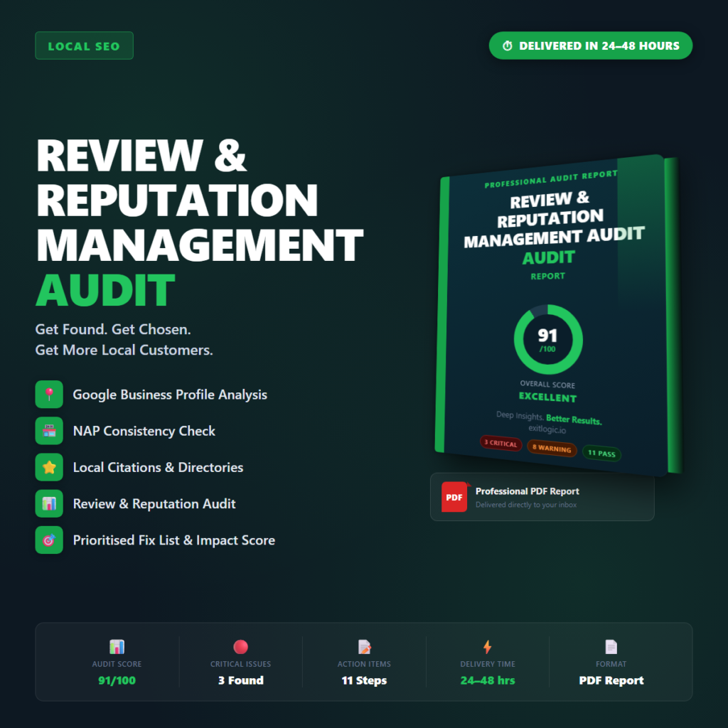Click the LOCAL SEO badge
This screenshot has width=728, height=728.
click(84, 46)
